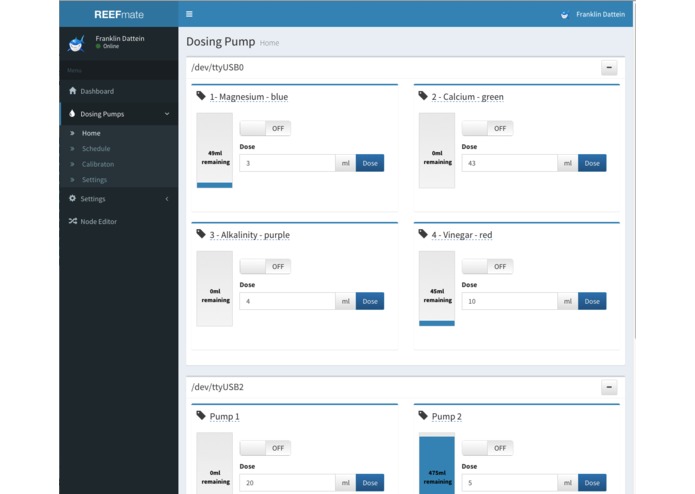Edit the 'Pump 1' name label
The image size is (695, 494).
click(224, 416)
